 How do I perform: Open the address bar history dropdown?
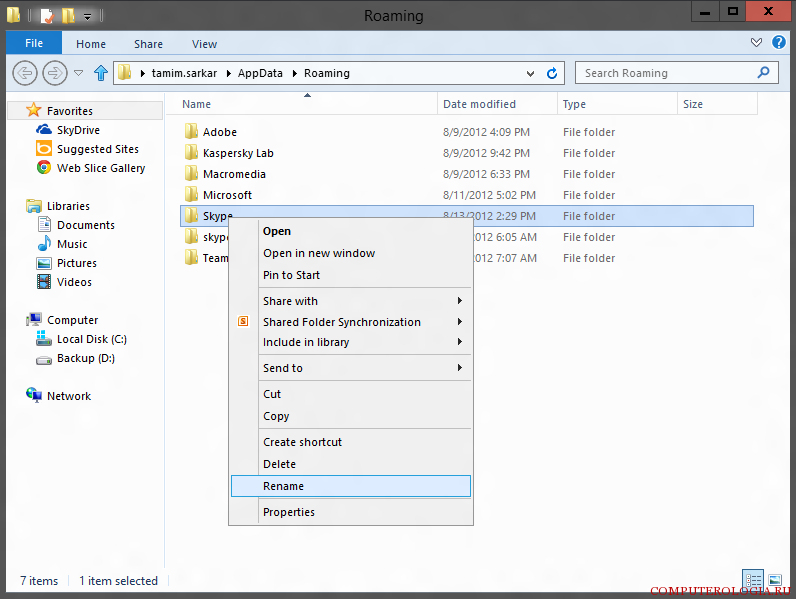click(x=530, y=74)
